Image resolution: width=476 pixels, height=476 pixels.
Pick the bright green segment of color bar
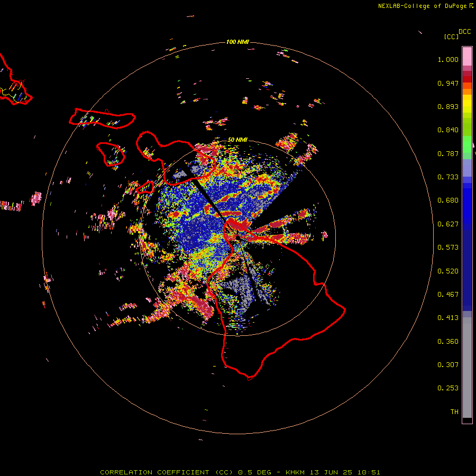point(467,144)
